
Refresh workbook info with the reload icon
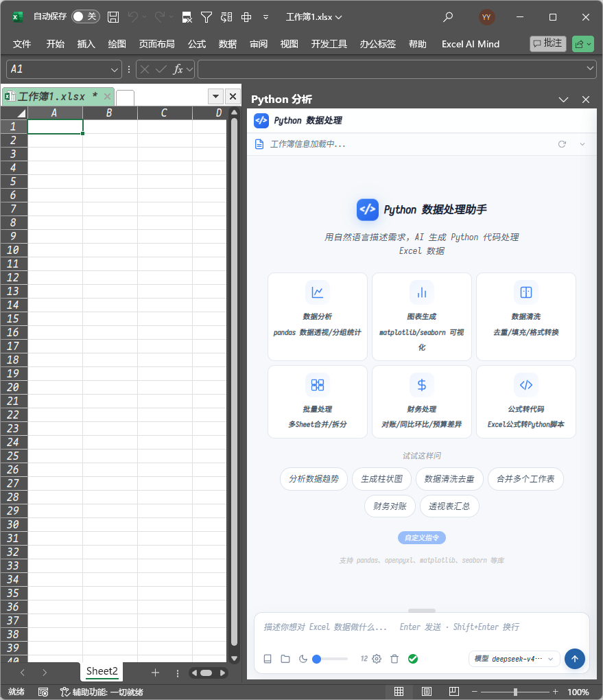click(562, 144)
